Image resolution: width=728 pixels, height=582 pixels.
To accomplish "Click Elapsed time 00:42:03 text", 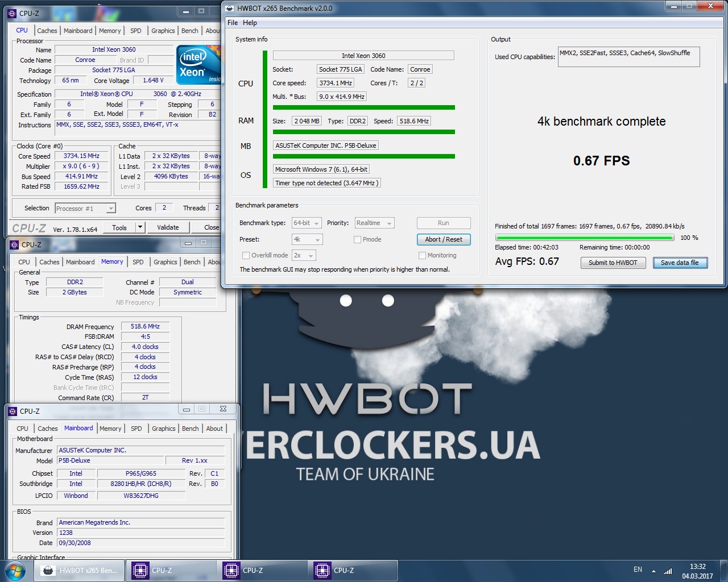I will 527,247.
